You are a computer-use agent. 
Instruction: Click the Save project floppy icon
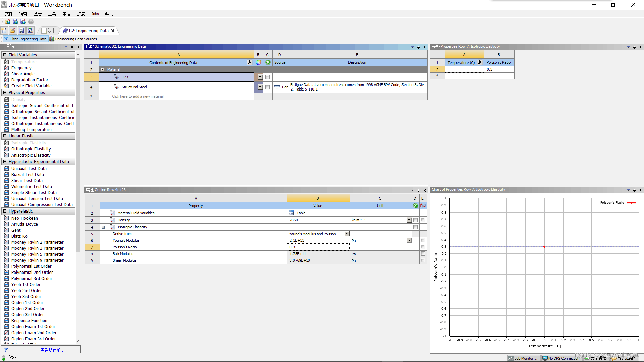point(21,31)
